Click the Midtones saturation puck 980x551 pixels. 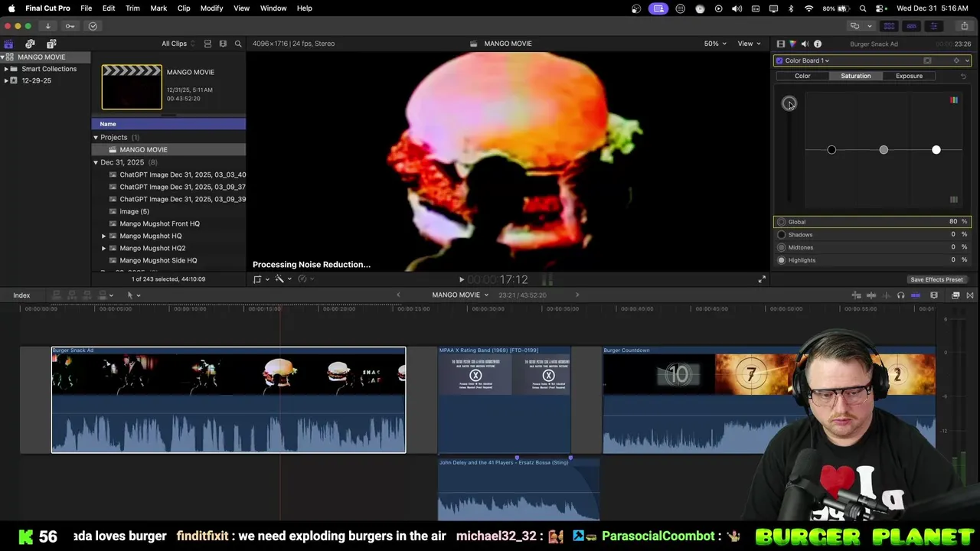(x=884, y=150)
